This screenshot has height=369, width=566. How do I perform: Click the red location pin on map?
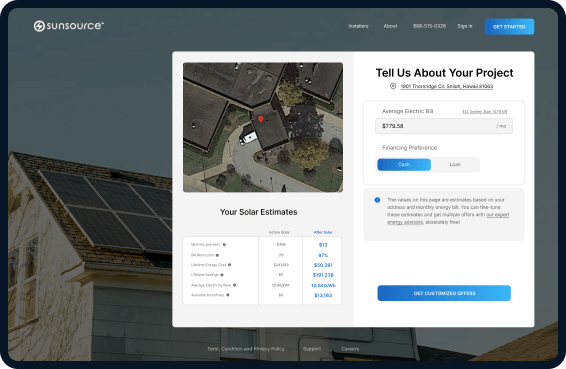261,119
